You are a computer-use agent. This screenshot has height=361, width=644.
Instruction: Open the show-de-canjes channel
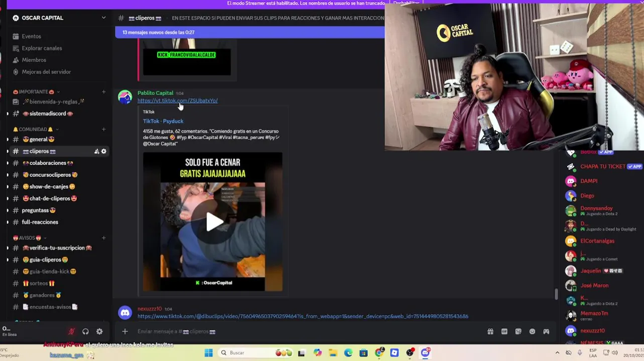(49, 187)
